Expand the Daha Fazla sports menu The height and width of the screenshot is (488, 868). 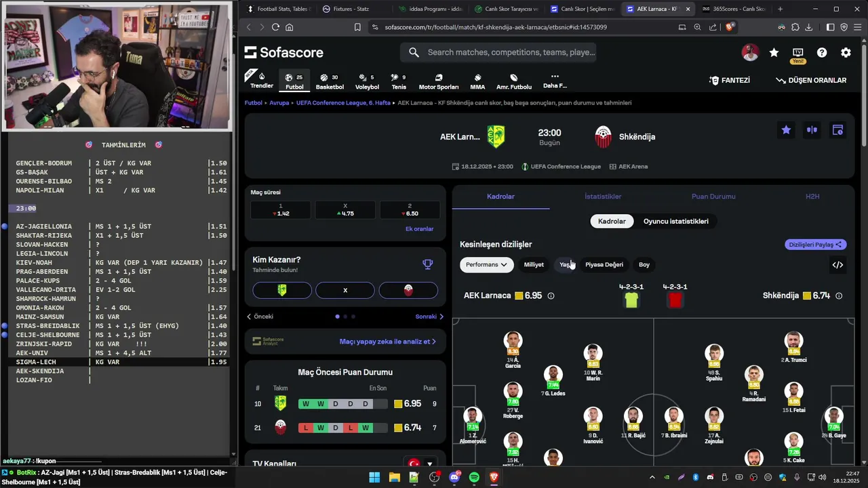[x=555, y=81]
